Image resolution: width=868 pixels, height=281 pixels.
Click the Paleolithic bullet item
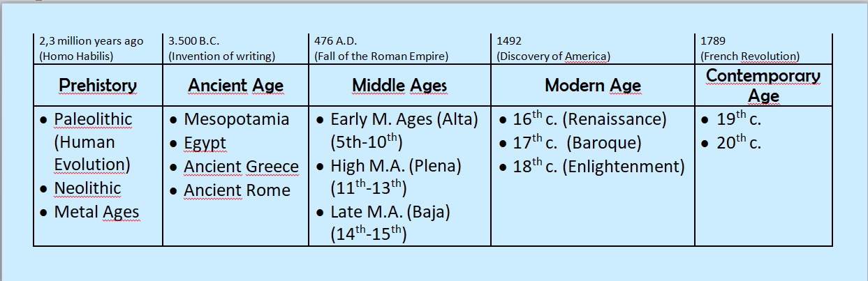pyautogui.click(x=93, y=119)
